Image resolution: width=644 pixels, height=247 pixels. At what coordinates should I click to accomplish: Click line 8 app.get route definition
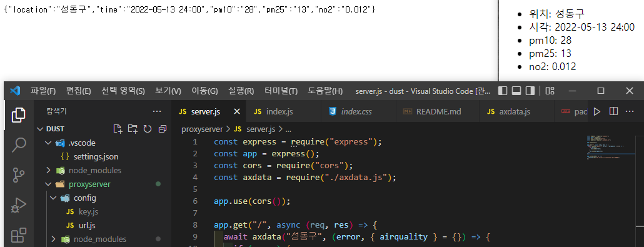click(295, 225)
